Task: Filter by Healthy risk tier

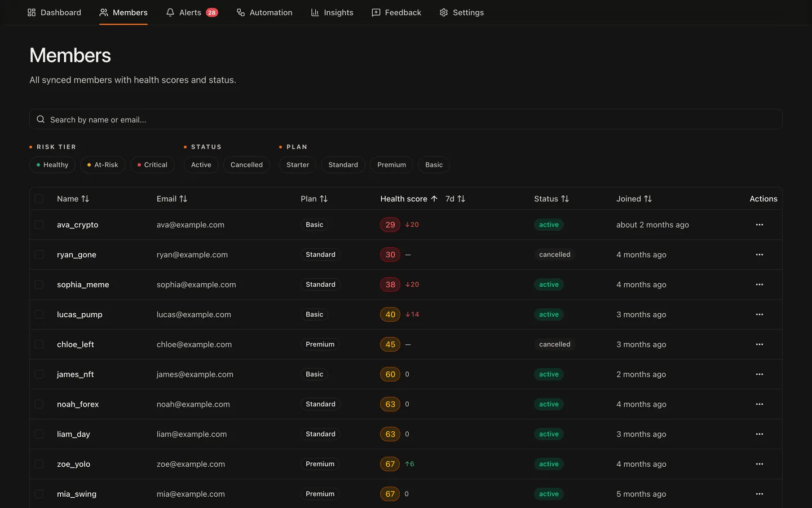Action: point(52,165)
